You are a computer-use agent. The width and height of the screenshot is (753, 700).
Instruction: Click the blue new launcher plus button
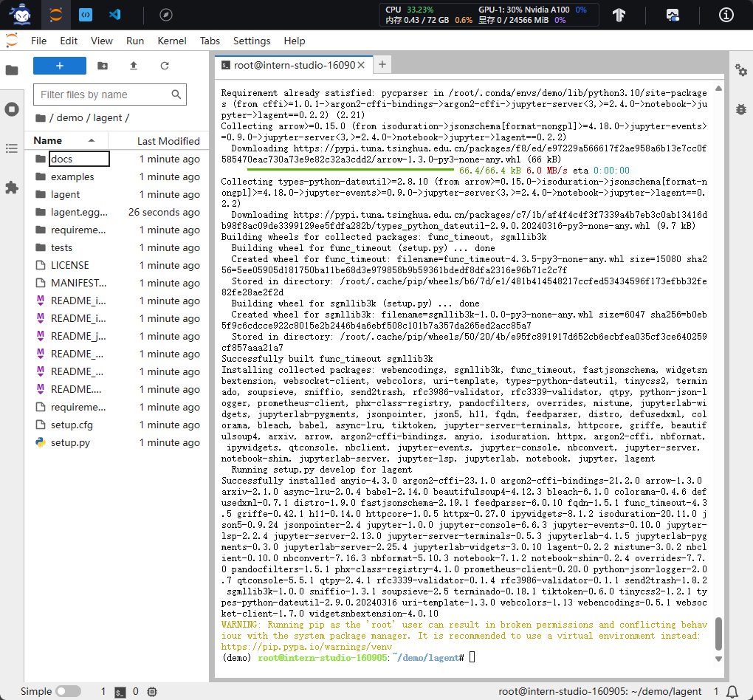[60, 66]
